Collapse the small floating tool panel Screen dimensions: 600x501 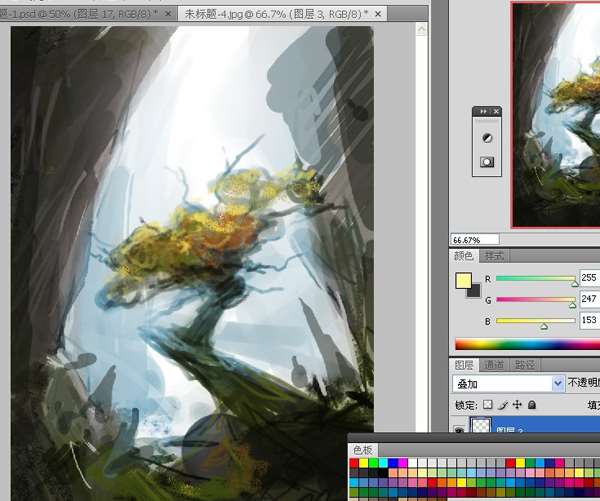[x=485, y=112]
